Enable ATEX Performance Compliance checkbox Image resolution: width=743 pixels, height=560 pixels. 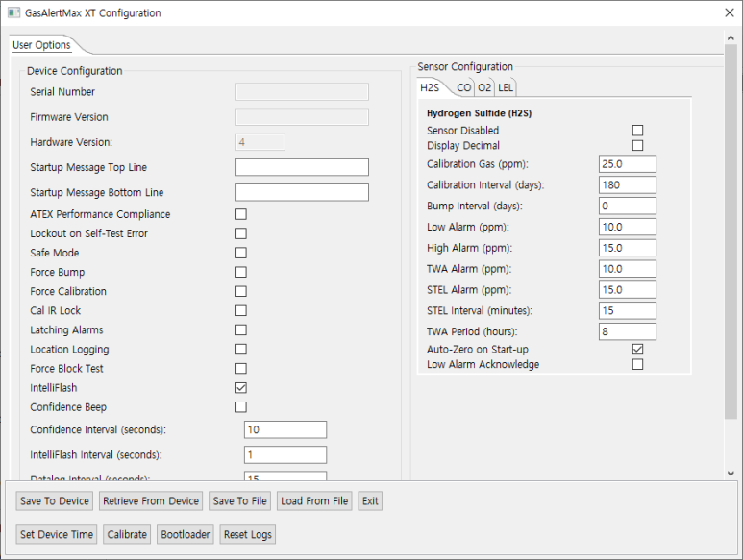(241, 214)
